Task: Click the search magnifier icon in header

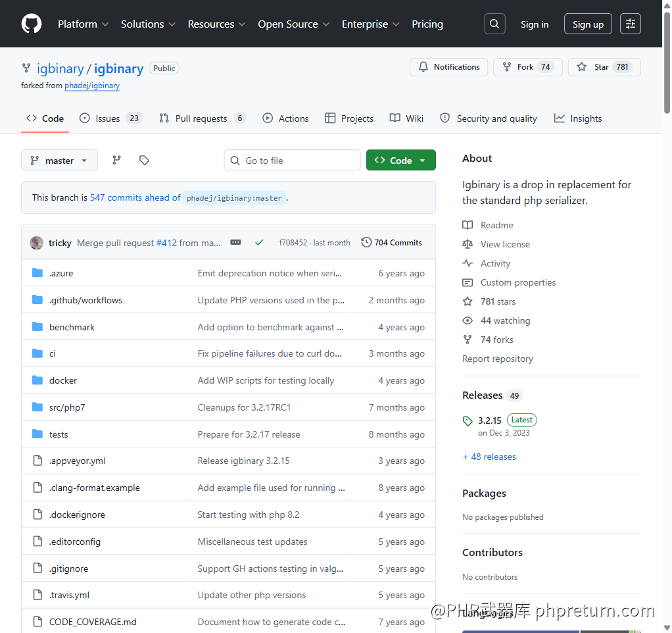Action: [494, 24]
